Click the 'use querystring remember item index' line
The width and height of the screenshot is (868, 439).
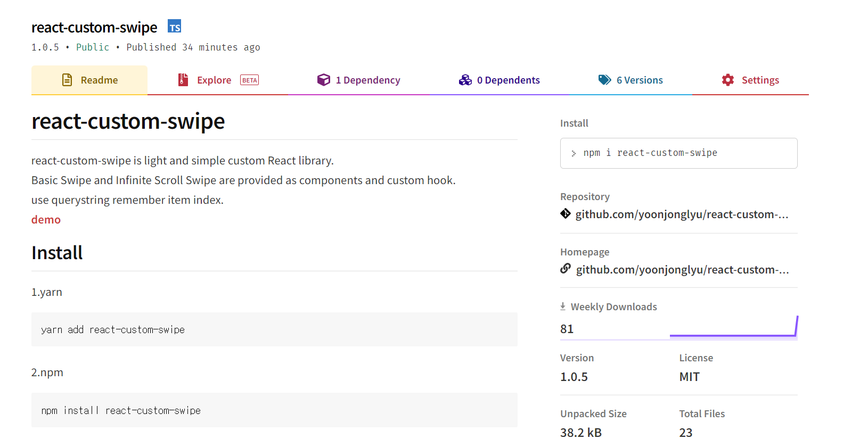click(x=127, y=200)
